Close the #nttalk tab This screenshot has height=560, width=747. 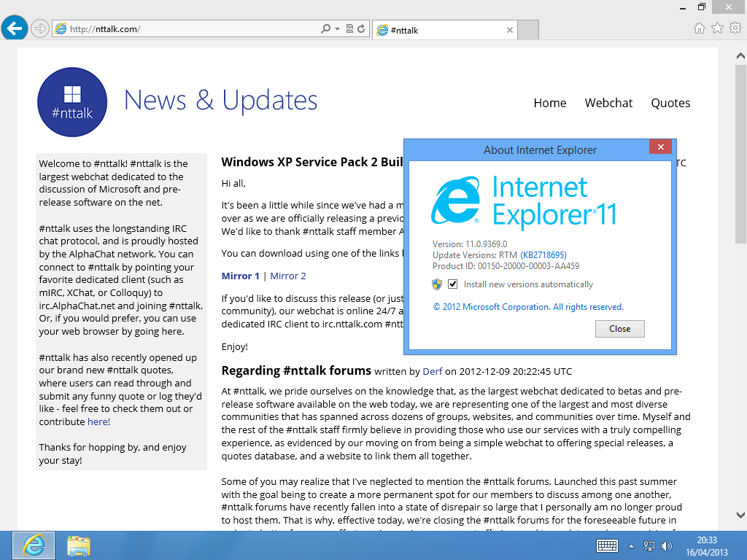(510, 30)
